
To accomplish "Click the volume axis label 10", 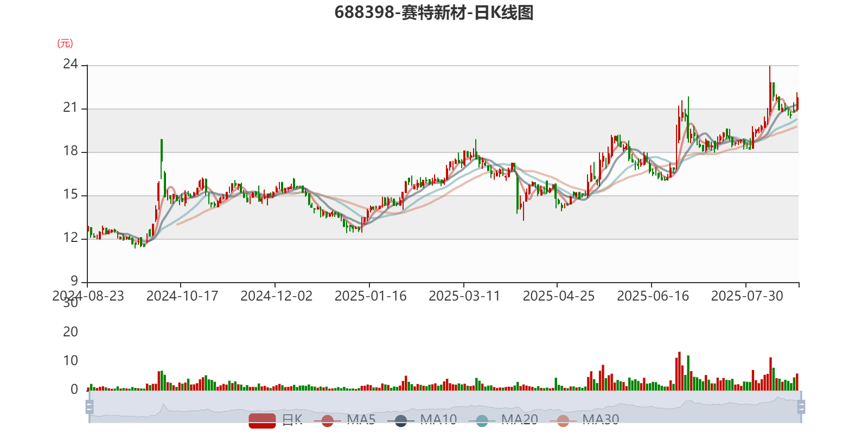I will pyautogui.click(x=71, y=361).
